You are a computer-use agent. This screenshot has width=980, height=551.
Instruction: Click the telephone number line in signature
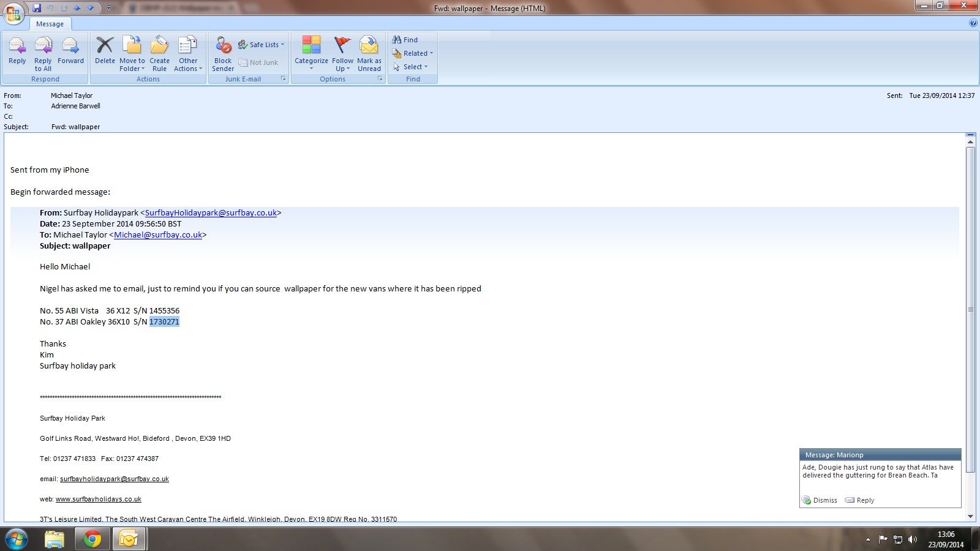click(x=99, y=459)
